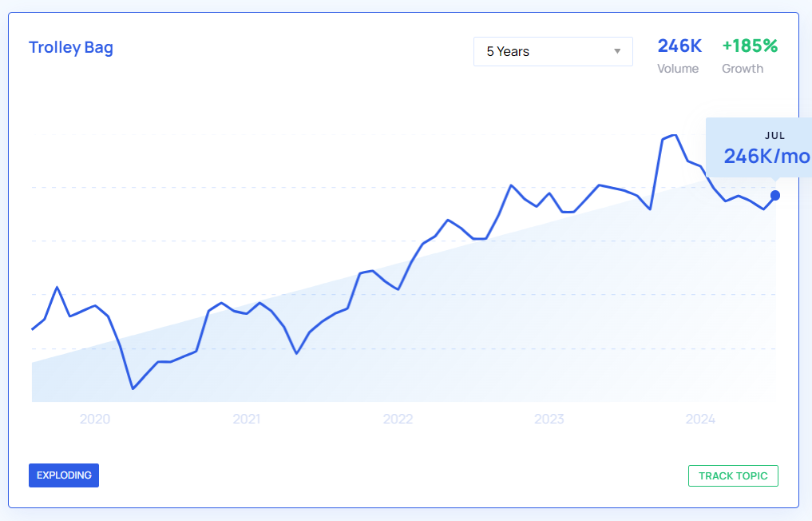
Task: Open the 5 Years time range dropdown
Action: click(552, 51)
